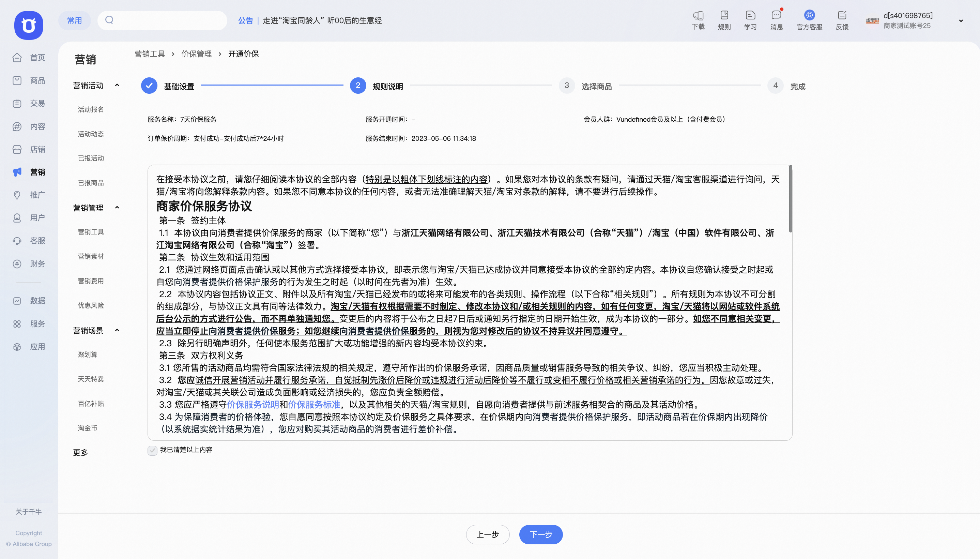Click the shop avatar thumbnail
Viewport: 980px width, 559px height.
(872, 20)
